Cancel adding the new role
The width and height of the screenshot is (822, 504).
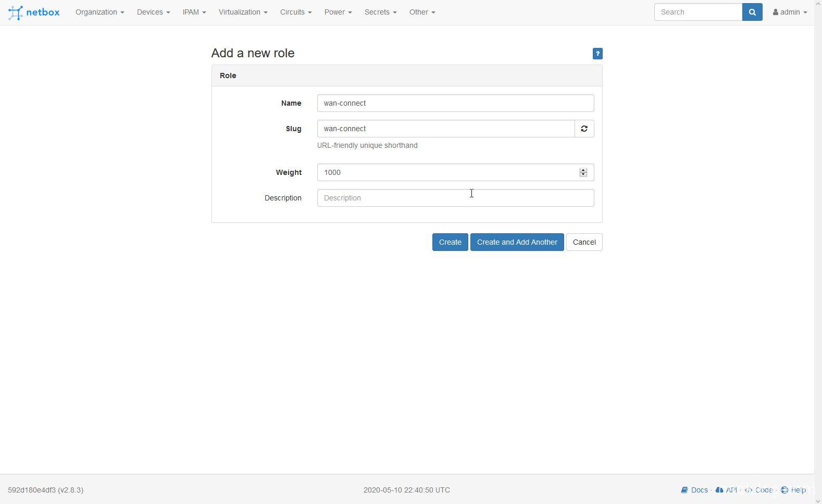[x=584, y=242]
